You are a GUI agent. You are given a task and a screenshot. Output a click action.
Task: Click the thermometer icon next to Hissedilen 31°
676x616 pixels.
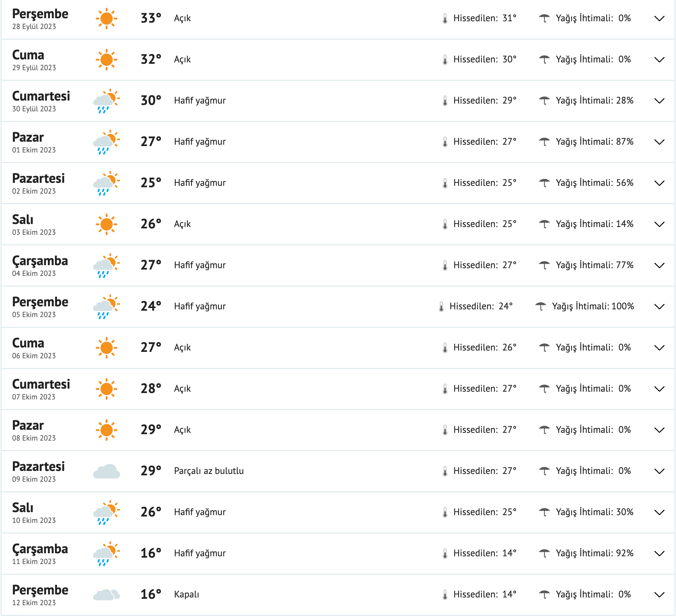click(x=445, y=19)
